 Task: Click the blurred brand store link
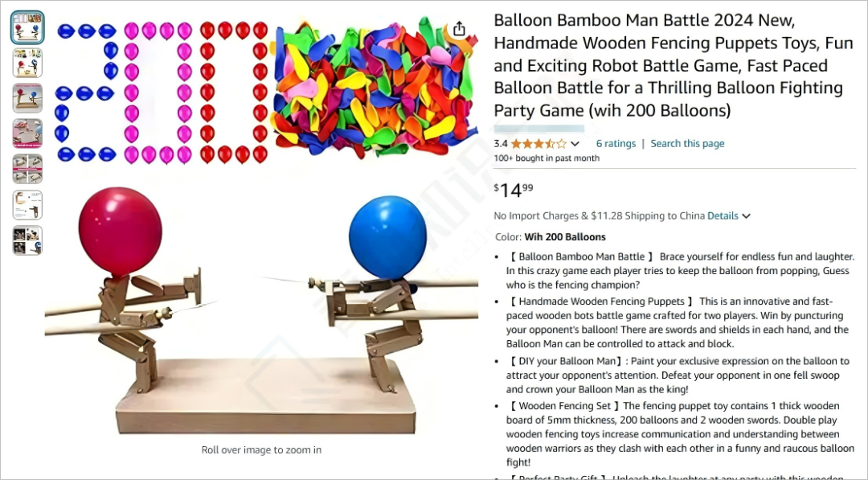[538, 129]
